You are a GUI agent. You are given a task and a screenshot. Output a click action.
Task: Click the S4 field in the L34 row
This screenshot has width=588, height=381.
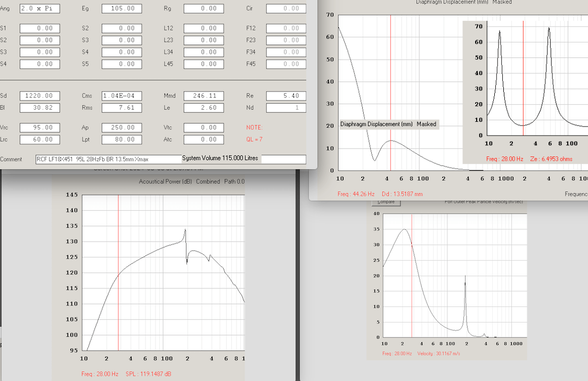[x=122, y=52]
